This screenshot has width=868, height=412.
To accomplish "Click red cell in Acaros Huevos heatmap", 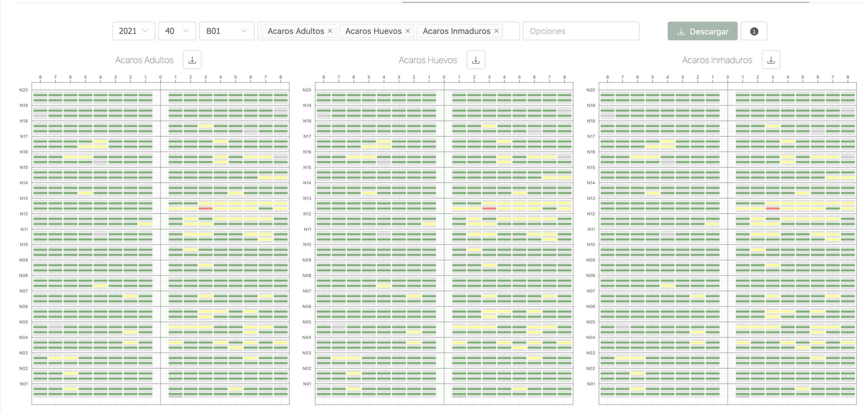I will (x=489, y=209).
